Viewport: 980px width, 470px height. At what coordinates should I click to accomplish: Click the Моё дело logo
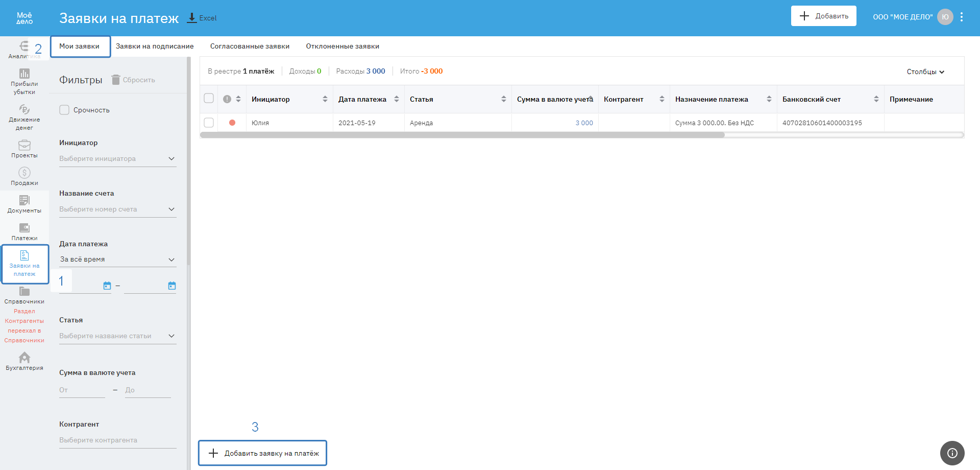coord(24,18)
